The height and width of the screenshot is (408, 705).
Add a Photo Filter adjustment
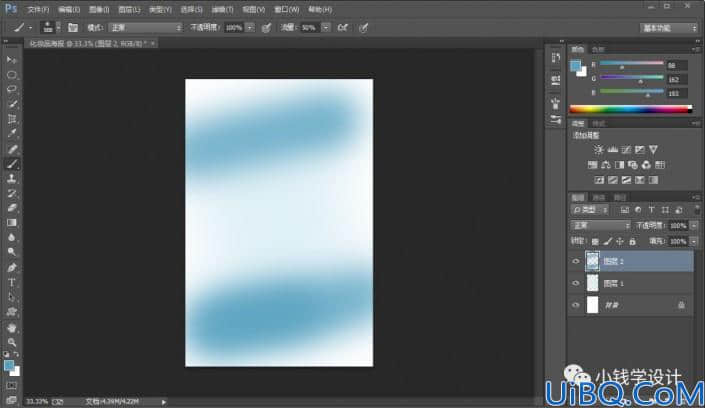click(633, 165)
